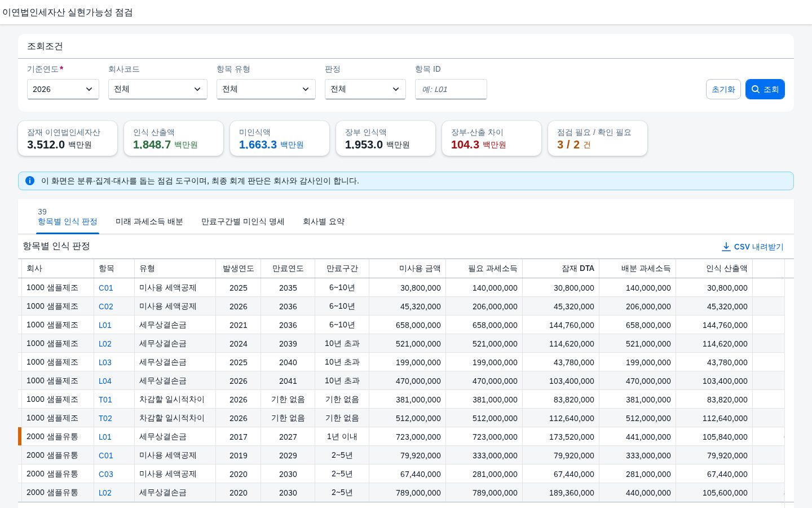The height and width of the screenshot is (508, 812).
Task: Select the 항목별 인식 판정 tab
Action: point(68,221)
